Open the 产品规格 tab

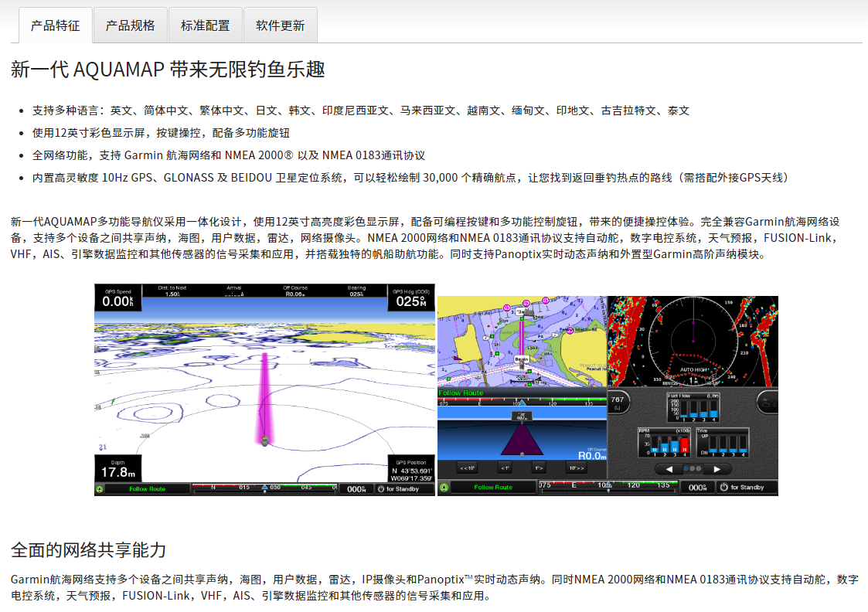pos(130,25)
